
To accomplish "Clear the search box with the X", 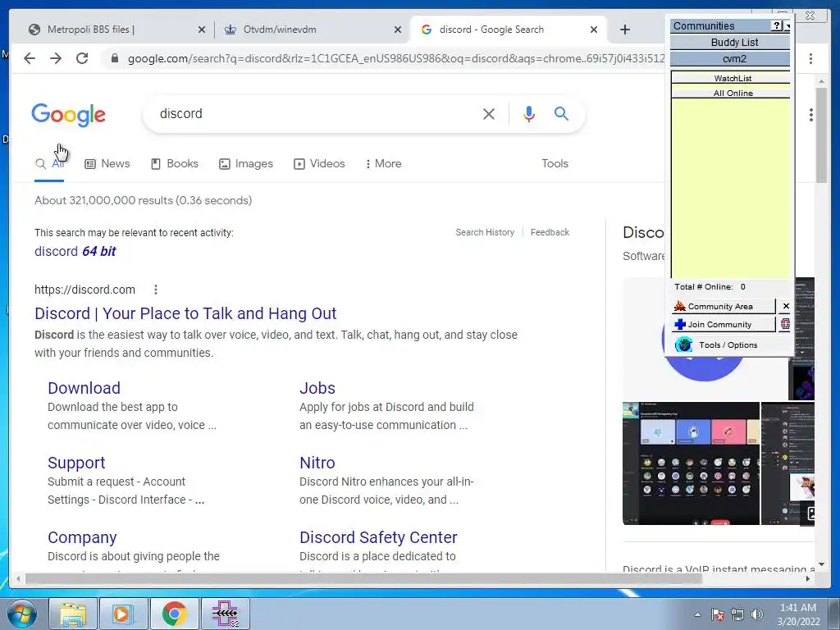I will pos(489,113).
